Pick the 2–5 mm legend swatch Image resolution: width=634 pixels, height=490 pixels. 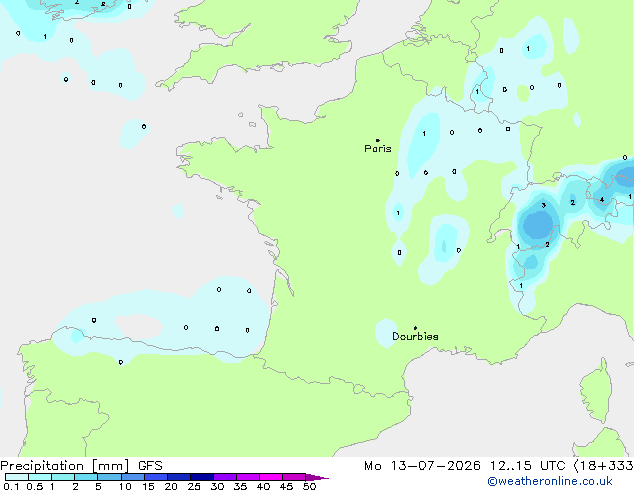(x=86, y=477)
